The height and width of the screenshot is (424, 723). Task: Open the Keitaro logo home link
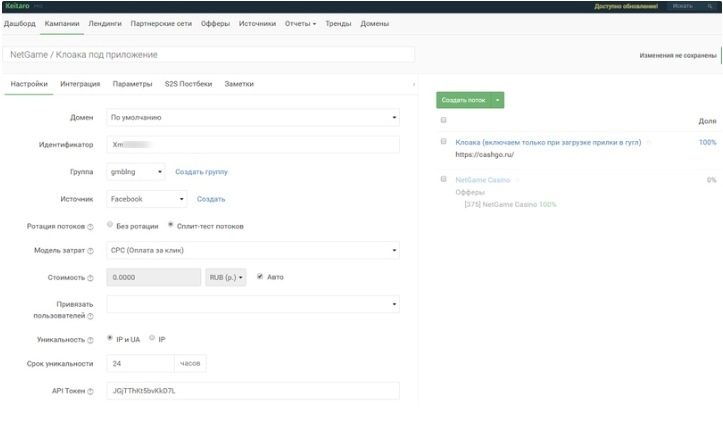pos(17,6)
